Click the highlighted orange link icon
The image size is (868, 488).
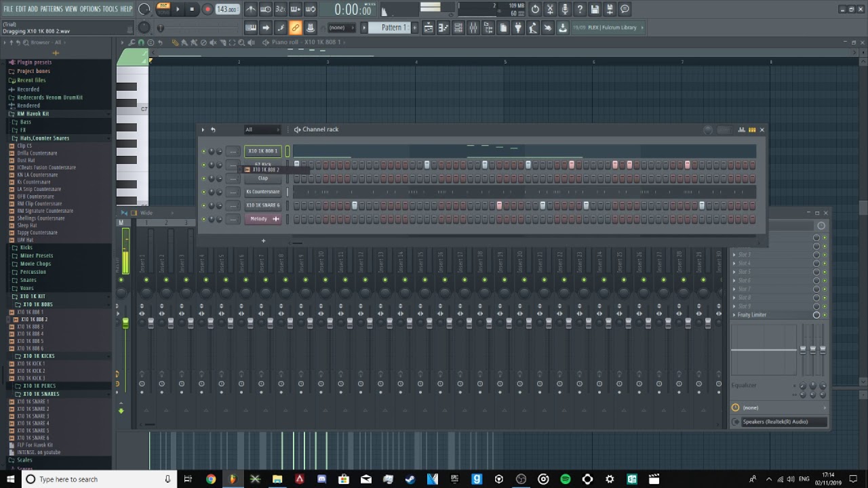296,28
